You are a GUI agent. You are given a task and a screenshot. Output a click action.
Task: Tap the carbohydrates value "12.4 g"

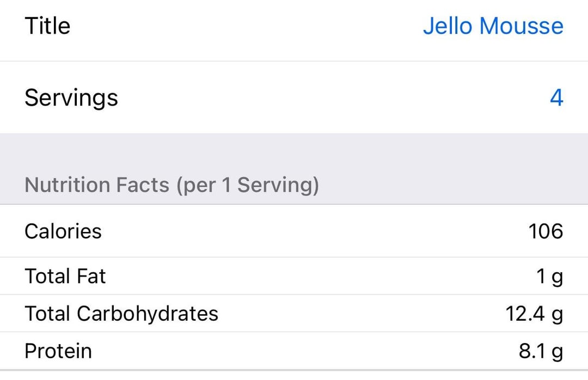tap(534, 315)
